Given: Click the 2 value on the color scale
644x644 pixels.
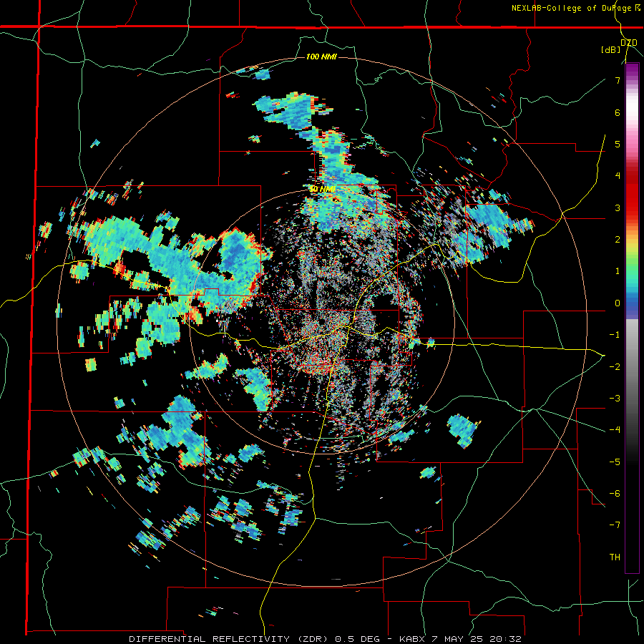Looking at the screenshot, I should click(x=618, y=240).
